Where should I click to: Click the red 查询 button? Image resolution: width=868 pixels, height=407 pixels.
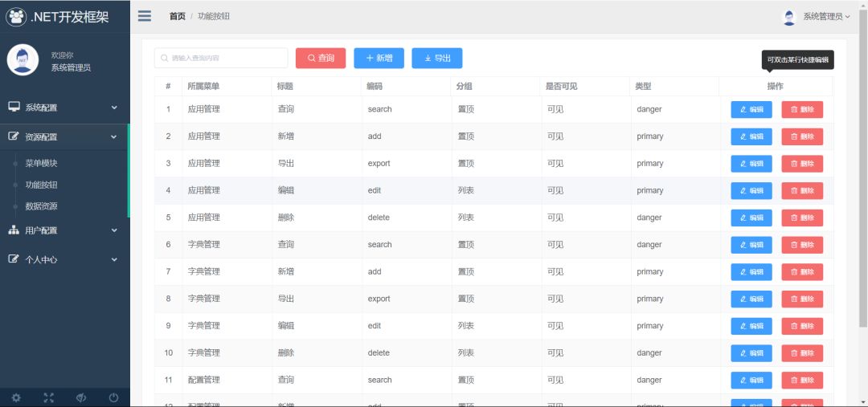pyautogui.click(x=321, y=58)
